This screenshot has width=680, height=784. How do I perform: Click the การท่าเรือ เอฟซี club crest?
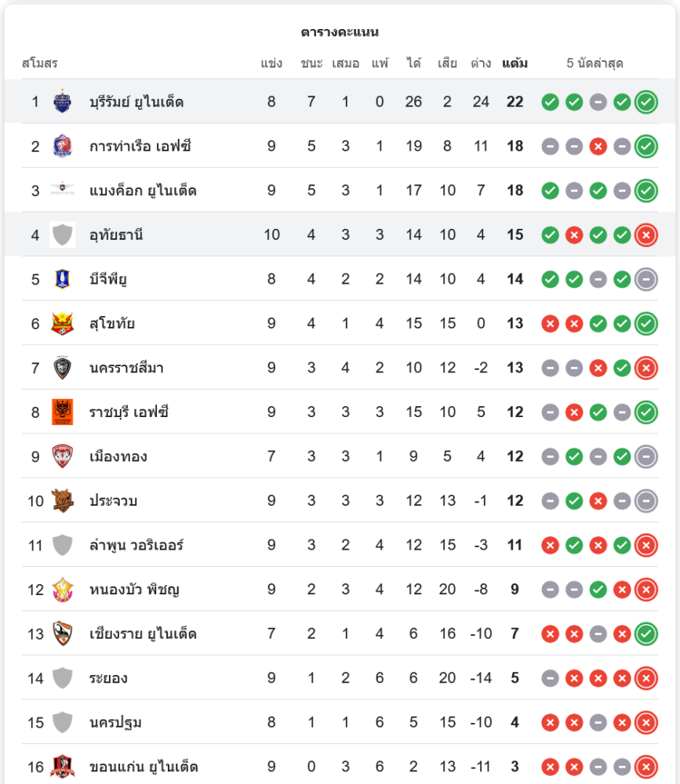pyautogui.click(x=63, y=146)
